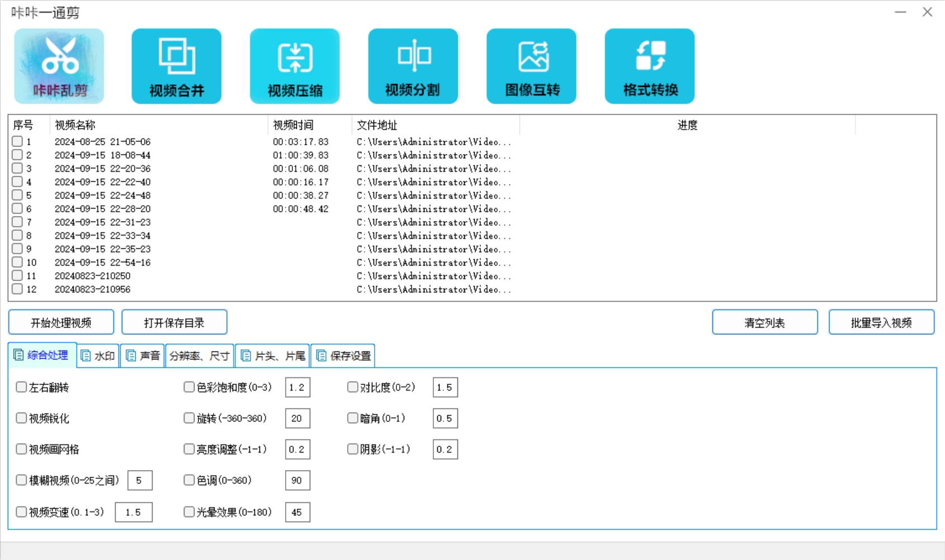Enable the 阴影 shadow checkbox

(x=352, y=449)
